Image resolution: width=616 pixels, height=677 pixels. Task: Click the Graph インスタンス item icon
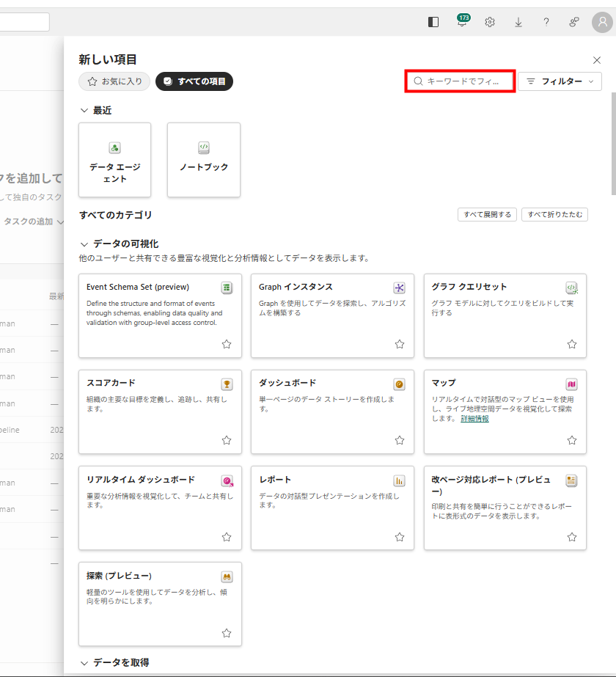(x=399, y=288)
